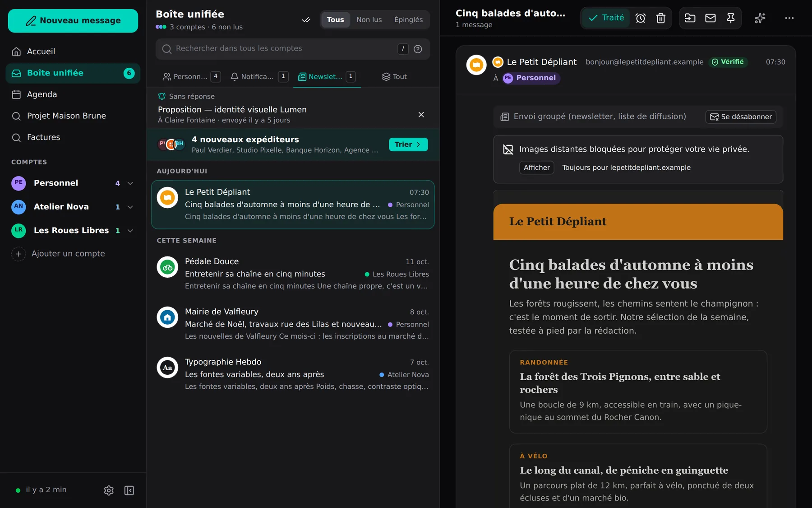Select the Tous filter
The height and width of the screenshot is (508, 812).
(335, 20)
